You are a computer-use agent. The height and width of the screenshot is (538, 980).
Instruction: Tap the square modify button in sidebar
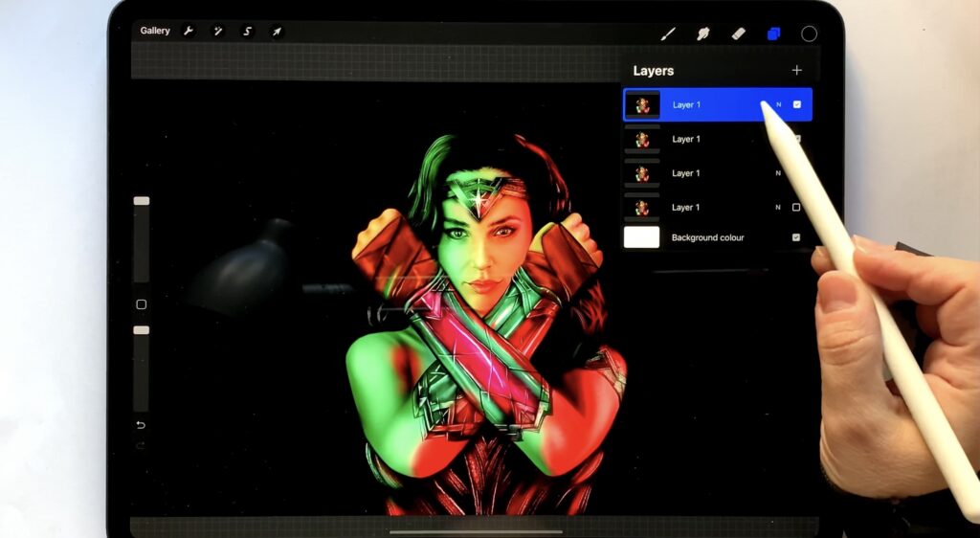point(141,304)
